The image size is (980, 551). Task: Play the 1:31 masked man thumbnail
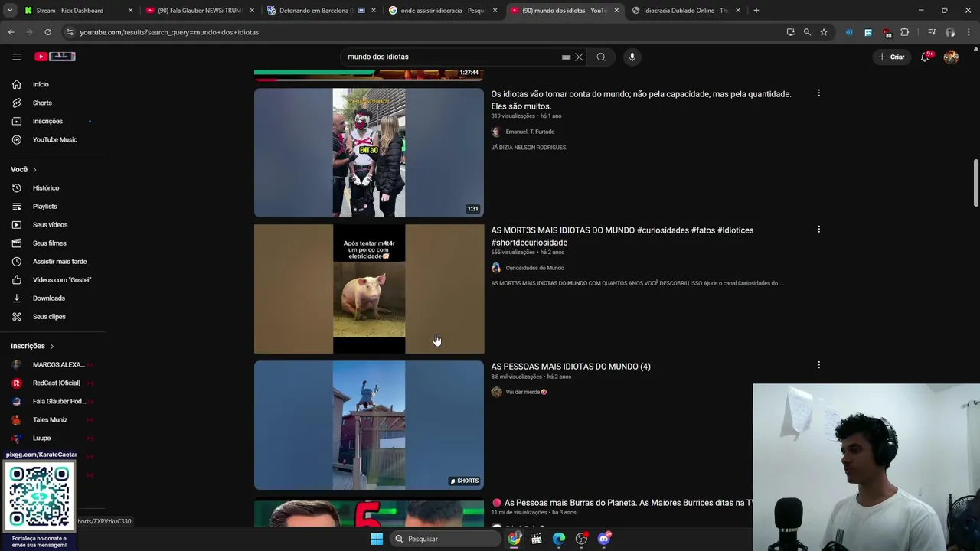[369, 152]
